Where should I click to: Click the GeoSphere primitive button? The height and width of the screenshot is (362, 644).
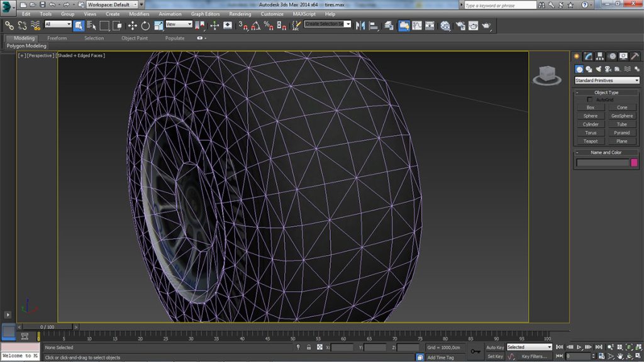point(622,116)
